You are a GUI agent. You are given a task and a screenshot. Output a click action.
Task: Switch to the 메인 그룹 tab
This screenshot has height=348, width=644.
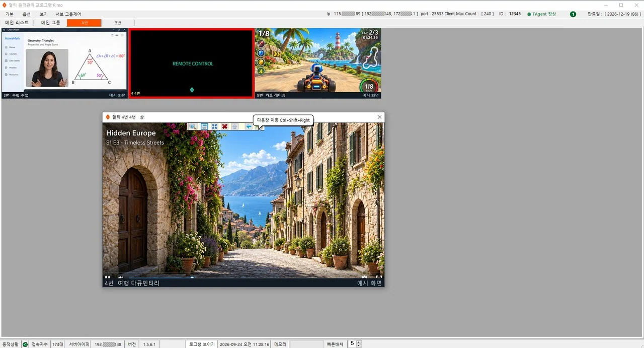tap(50, 23)
